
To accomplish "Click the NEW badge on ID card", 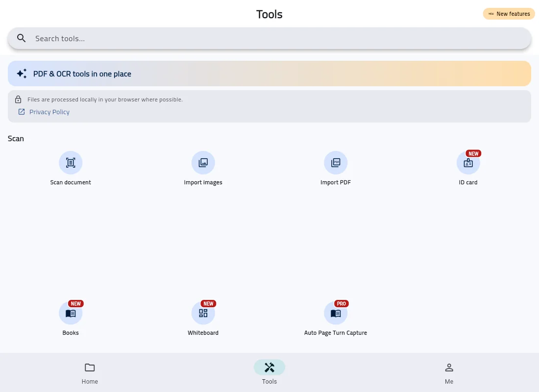I will pyautogui.click(x=473, y=154).
